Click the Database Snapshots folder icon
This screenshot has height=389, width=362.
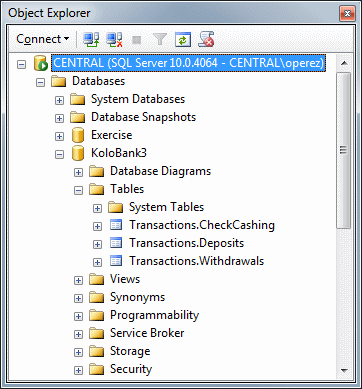pos(77,117)
